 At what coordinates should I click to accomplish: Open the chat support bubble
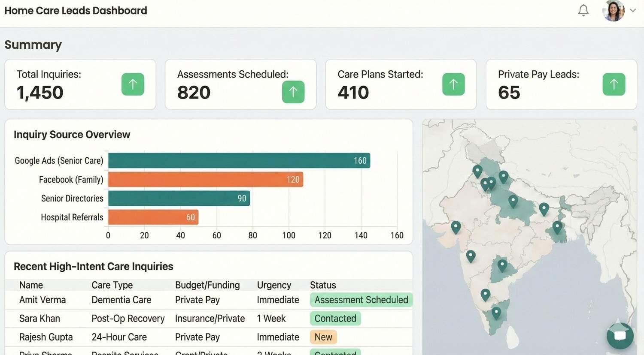620,336
